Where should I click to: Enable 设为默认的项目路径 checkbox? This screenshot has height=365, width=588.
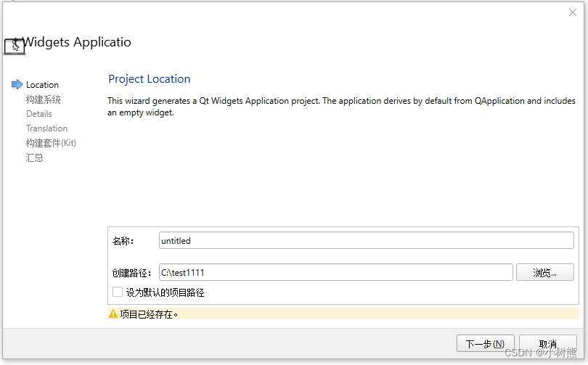118,292
